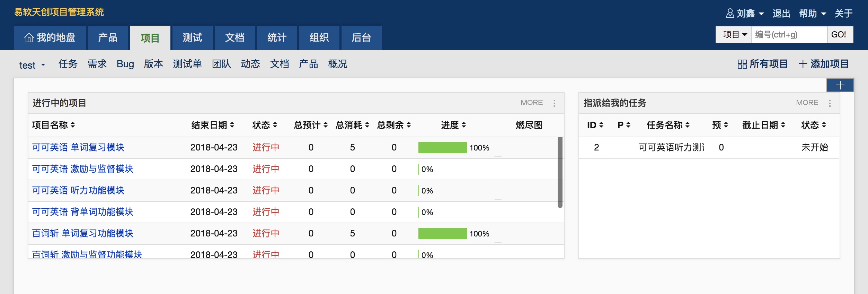The image size is (868, 294).
Task: Open task 可可英语听力测试 in task list
Action: (671, 147)
